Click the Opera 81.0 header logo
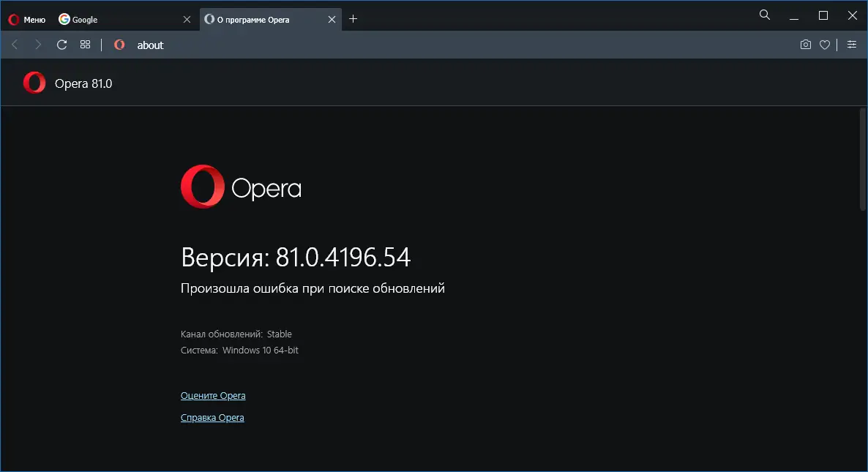 coord(34,83)
